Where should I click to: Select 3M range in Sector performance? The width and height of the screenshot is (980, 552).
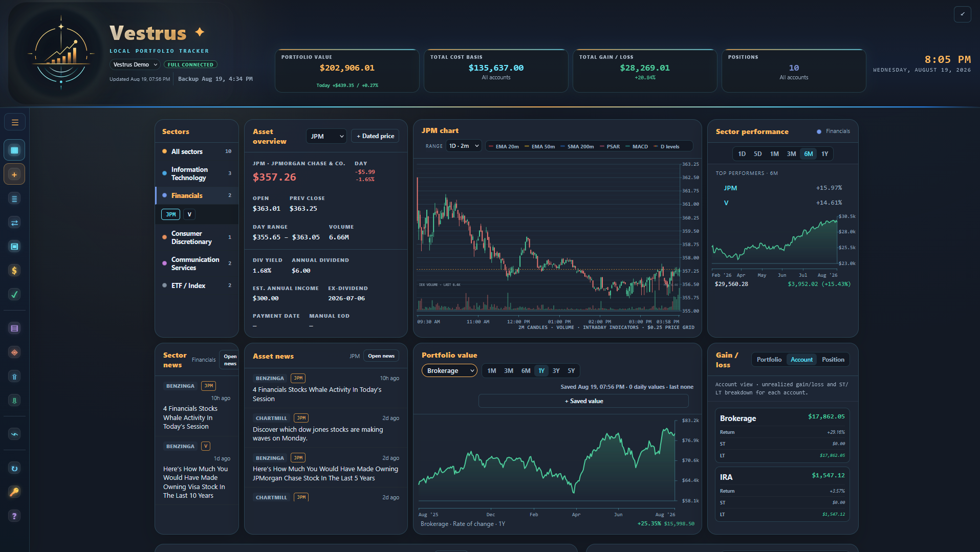click(x=791, y=154)
